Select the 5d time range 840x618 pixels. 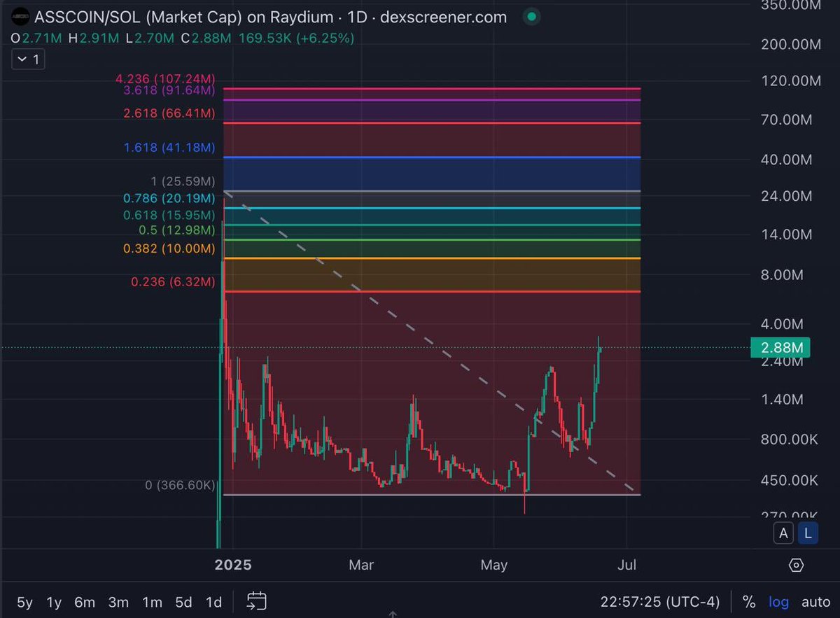pyautogui.click(x=183, y=602)
